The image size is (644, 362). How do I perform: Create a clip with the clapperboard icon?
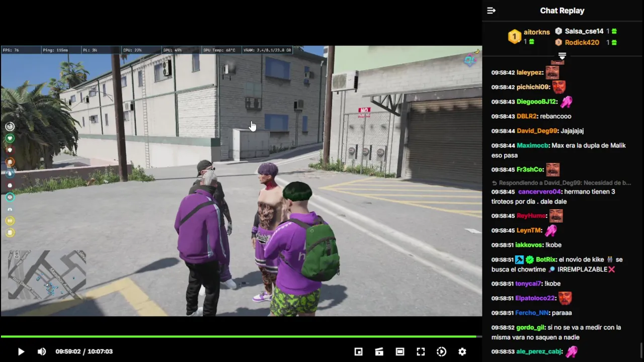(379, 351)
